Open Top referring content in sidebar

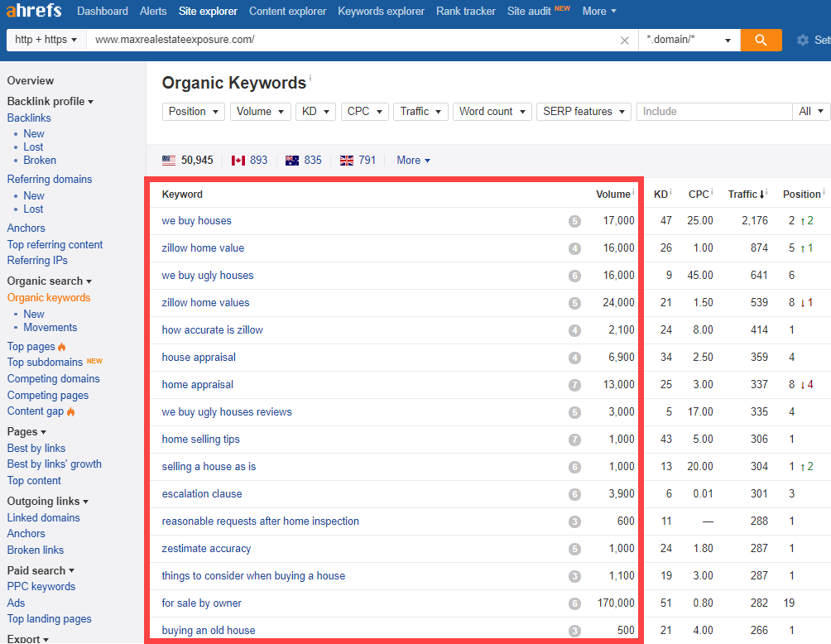[55, 244]
